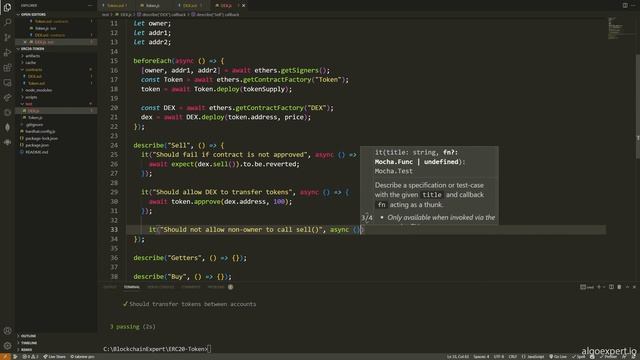
Task: Change JavaScript language mode in status bar
Action: (x=533, y=357)
